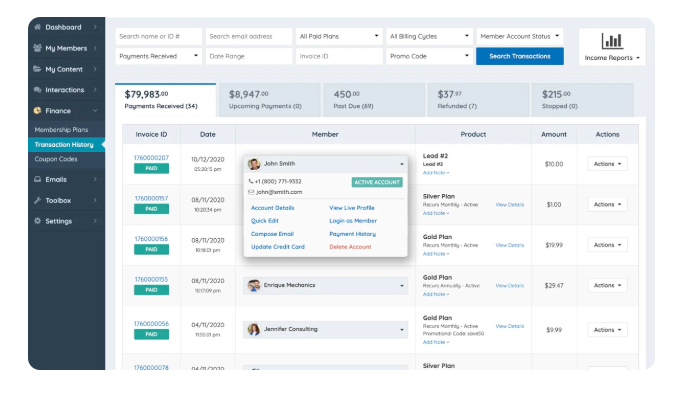Click View Live Profile link
674x396 pixels.
(352, 208)
